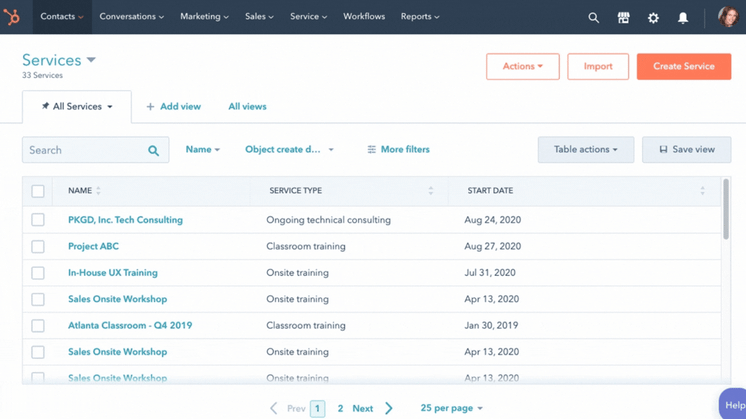Open the Service menu
746x419 pixels.
click(308, 17)
